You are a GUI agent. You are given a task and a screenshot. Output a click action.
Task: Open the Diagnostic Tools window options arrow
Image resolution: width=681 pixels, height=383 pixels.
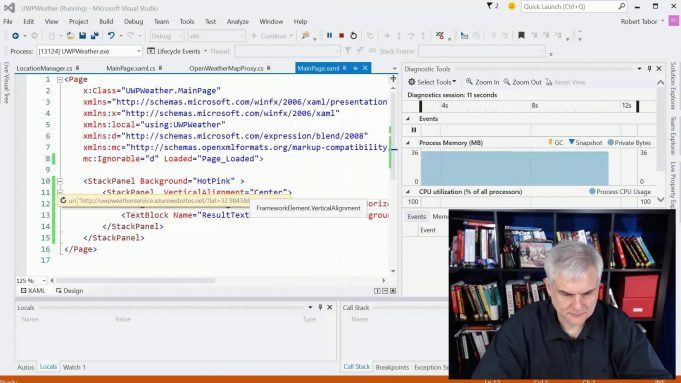coord(639,69)
